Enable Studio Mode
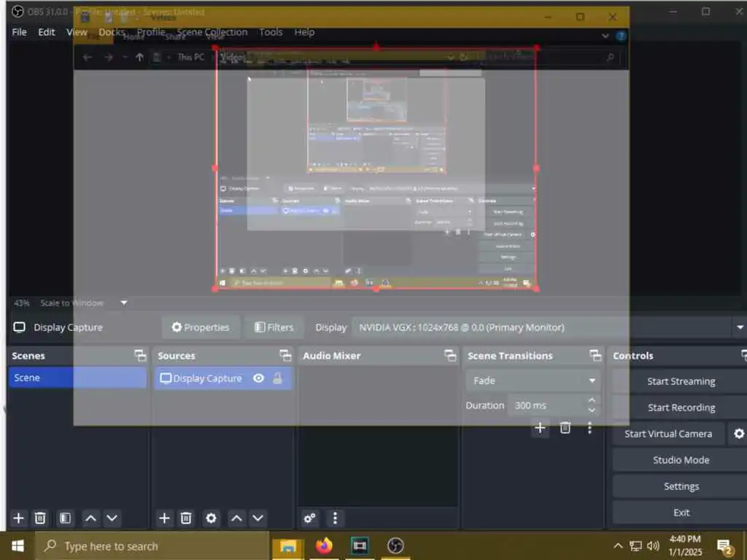The width and height of the screenshot is (747, 560). click(681, 460)
